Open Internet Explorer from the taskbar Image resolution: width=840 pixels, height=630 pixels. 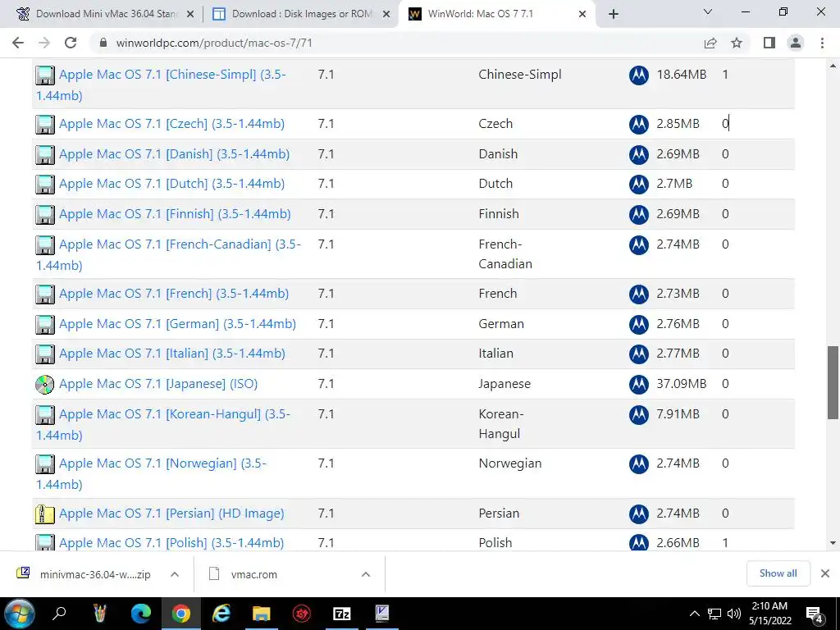coord(221,614)
